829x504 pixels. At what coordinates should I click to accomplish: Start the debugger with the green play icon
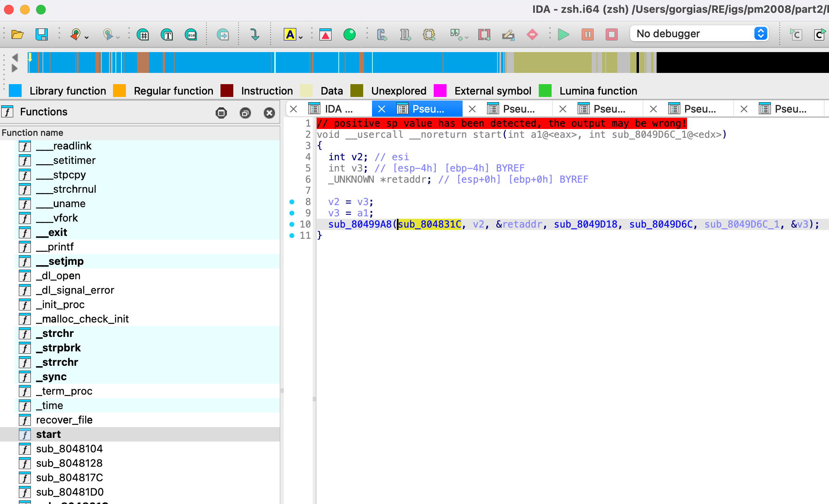(x=563, y=34)
